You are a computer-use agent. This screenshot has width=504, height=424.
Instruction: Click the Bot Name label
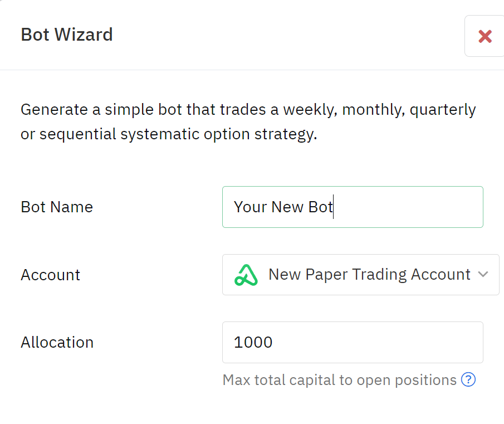pyautogui.click(x=57, y=207)
